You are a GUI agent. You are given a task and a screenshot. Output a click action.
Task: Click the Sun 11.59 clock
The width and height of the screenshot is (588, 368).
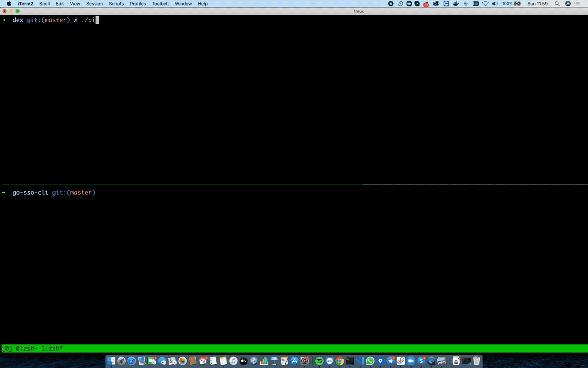(x=537, y=4)
